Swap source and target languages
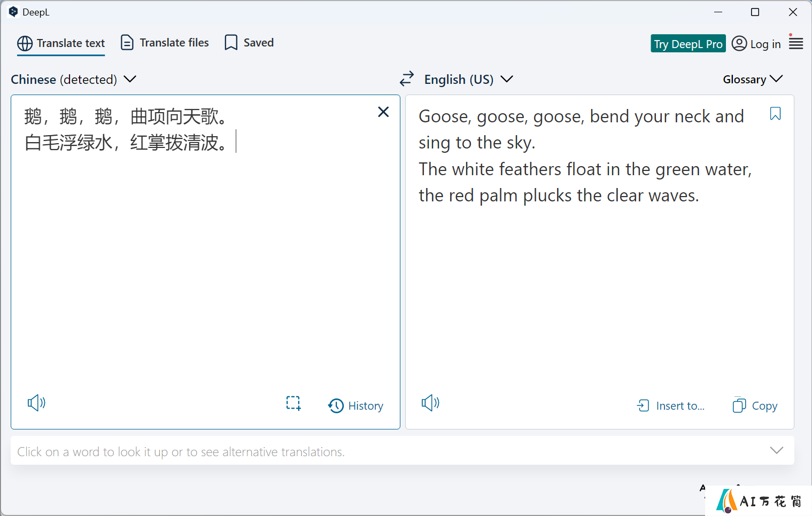This screenshot has width=812, height=516. (x=407, y=79)
